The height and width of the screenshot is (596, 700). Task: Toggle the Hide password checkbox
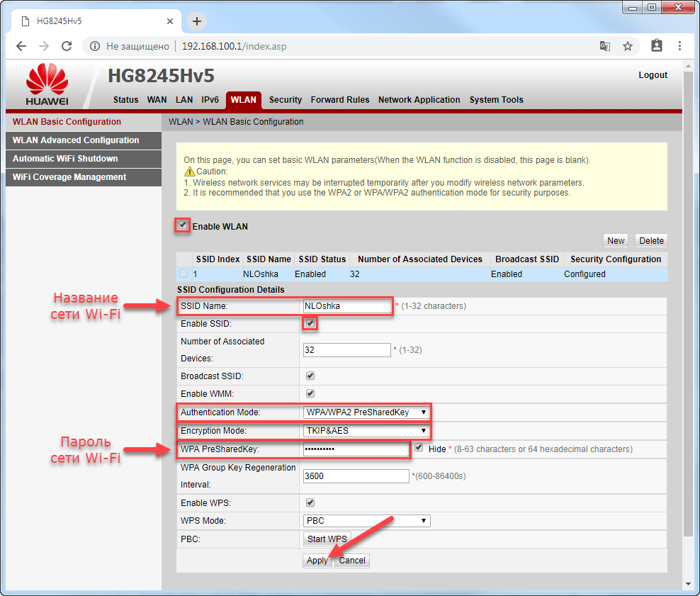pyautogui.click(x=419, y=448)
